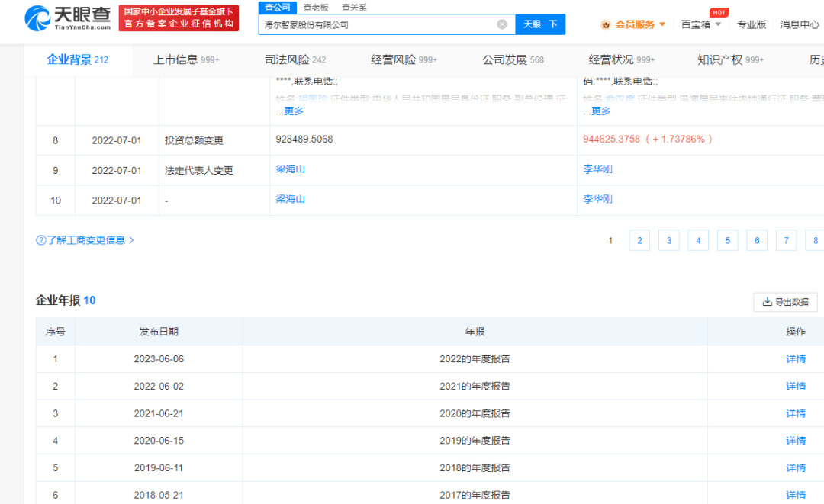824x504 pixels.
Task: Click the red 官方备案企业征信机构 banner
Action: (x=179, y=18)
